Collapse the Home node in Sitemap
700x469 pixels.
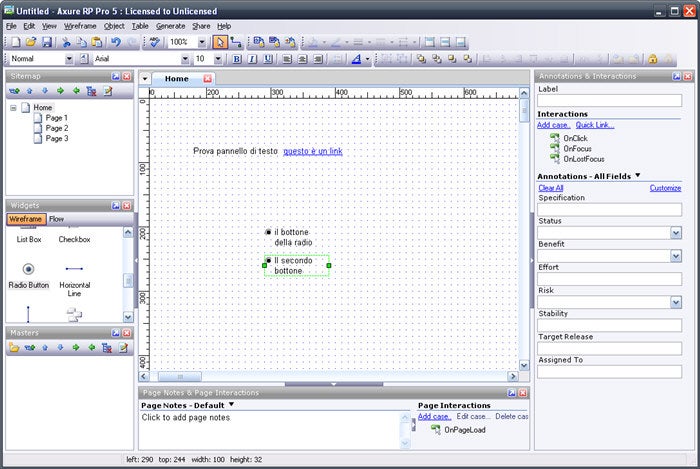click(13, 108)
